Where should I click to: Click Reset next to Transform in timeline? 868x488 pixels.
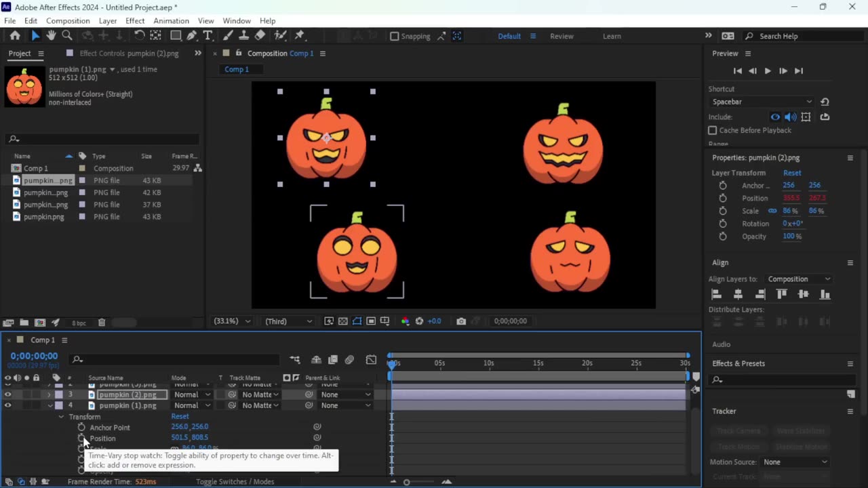click(180, 417)
